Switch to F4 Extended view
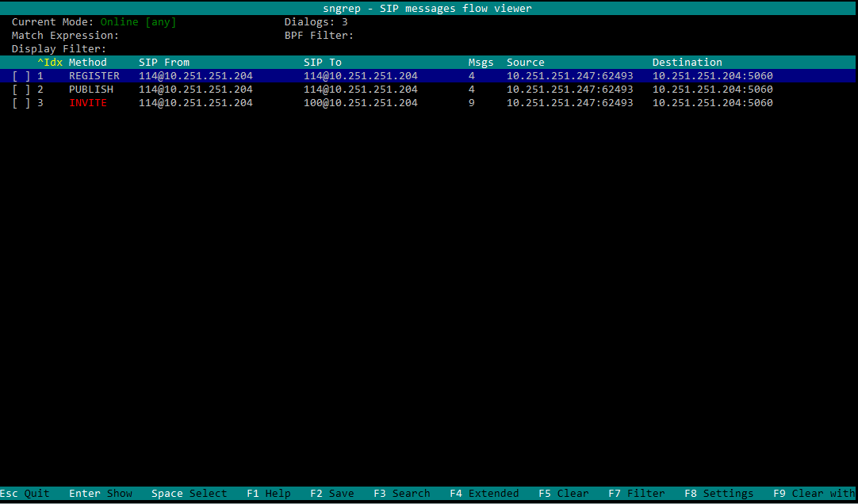 (484, 494)
